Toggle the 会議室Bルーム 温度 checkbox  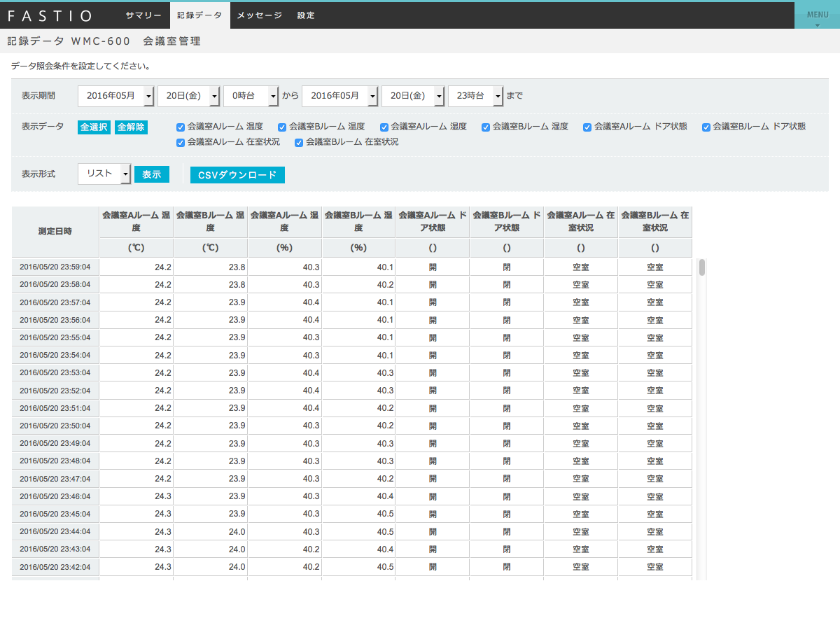click(x=282, y=127)
